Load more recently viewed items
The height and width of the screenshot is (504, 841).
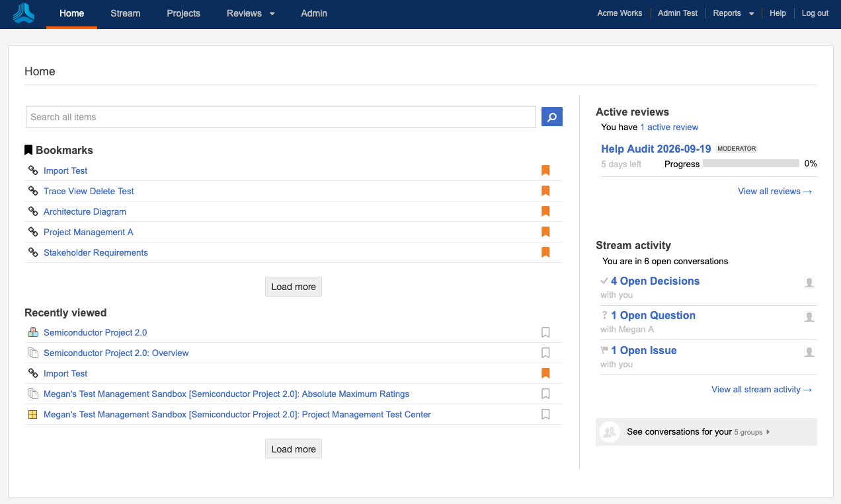(294, 449)
